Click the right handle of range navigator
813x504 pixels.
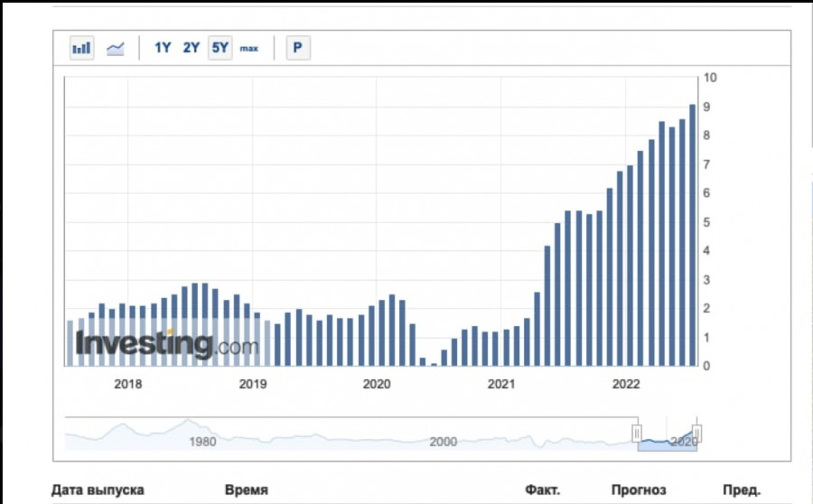696,434
